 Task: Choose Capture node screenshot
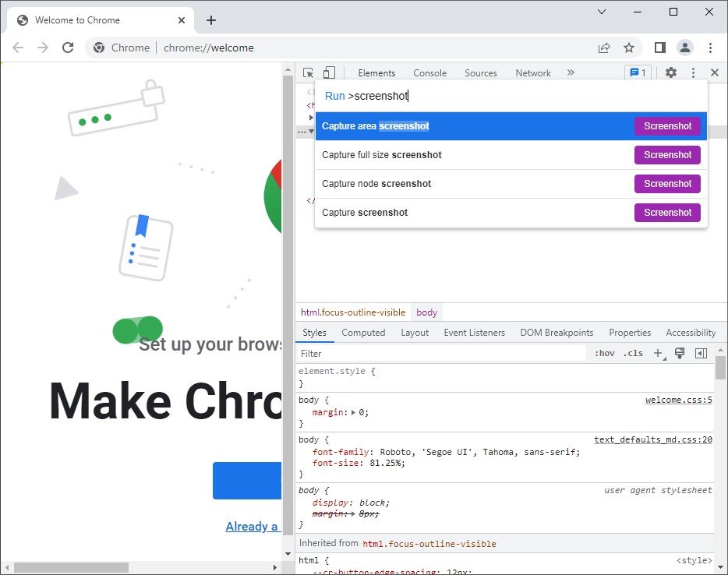click(x=511, y=184)
